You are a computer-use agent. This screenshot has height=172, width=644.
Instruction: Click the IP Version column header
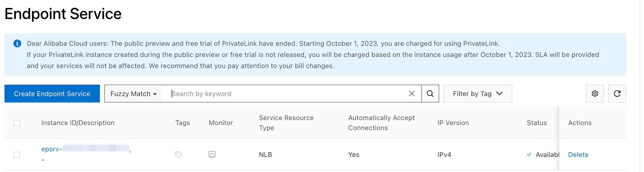(x=453, y=123)
